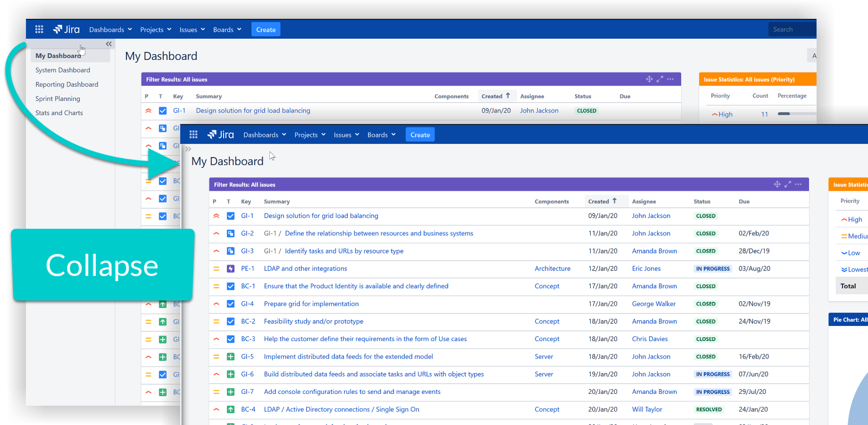Click the task type icon for GI-1
The image size is (868, 425).
coord(231,216)
